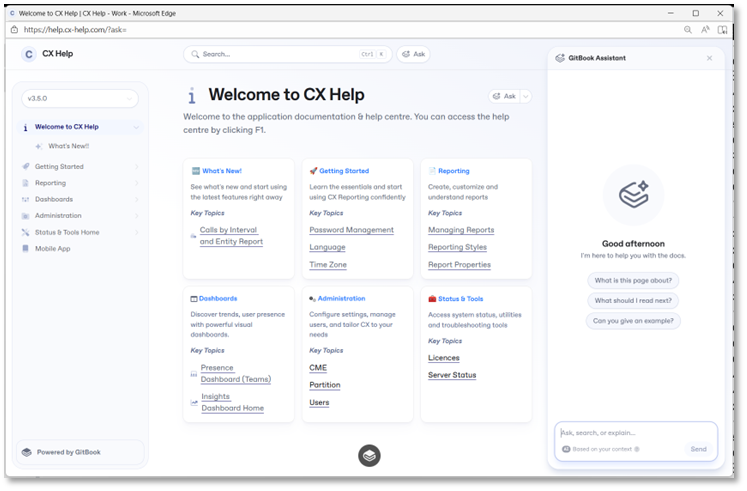Expand the Getting Started sidebar section
747x491 pixels.
[x=136, y=167]
